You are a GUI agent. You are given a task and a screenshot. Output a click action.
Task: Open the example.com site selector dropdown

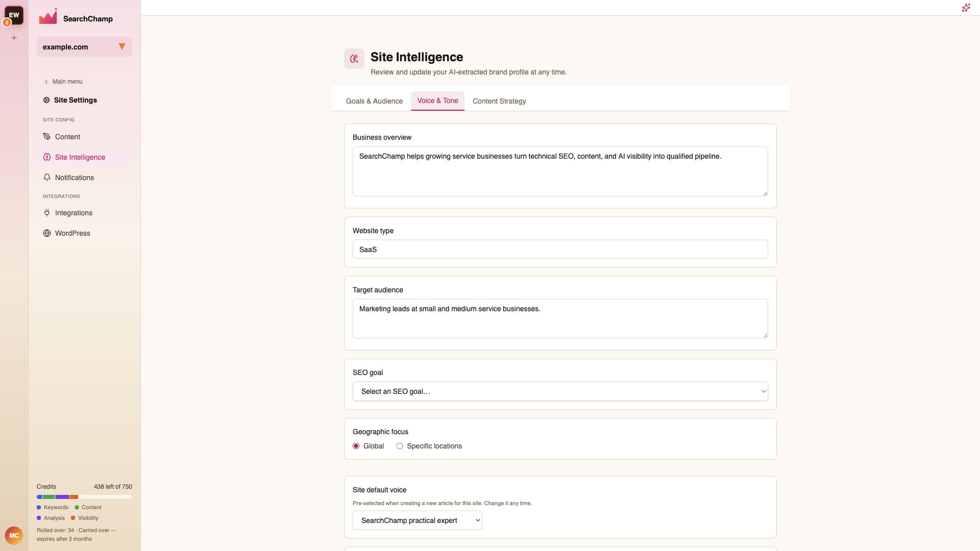point(84,47)
